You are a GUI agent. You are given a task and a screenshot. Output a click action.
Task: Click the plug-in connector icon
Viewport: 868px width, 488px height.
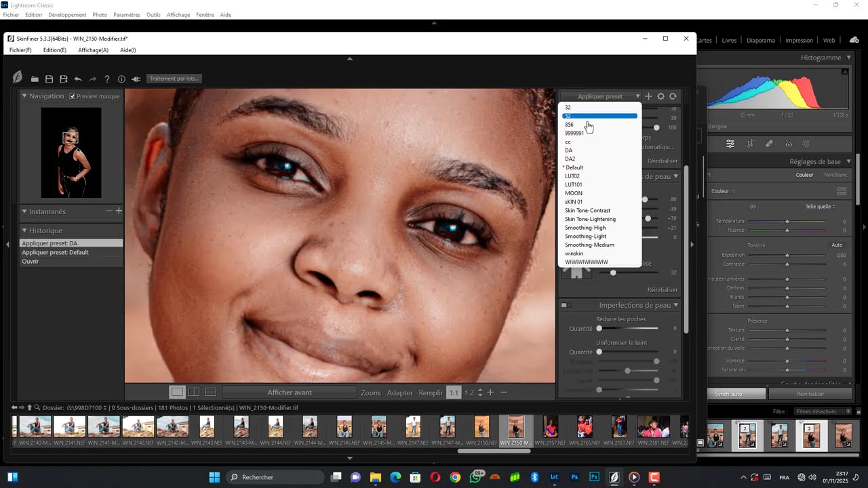tap(136, 79)
